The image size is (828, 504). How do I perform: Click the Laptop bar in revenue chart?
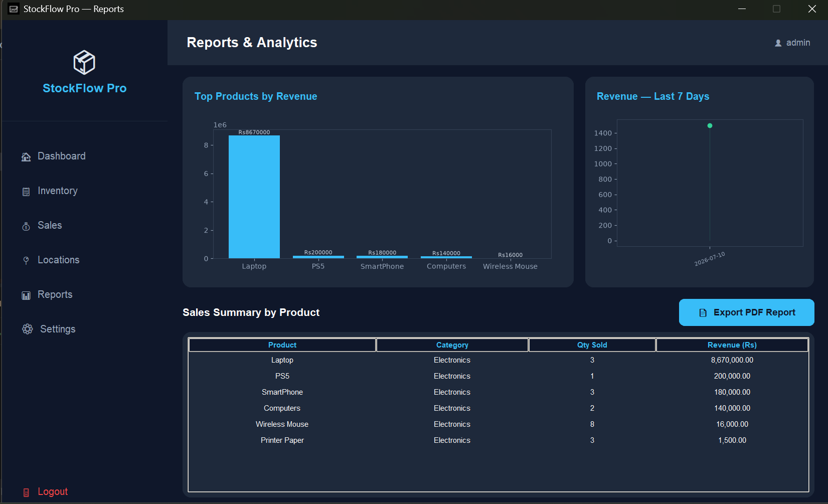(254, 197)
